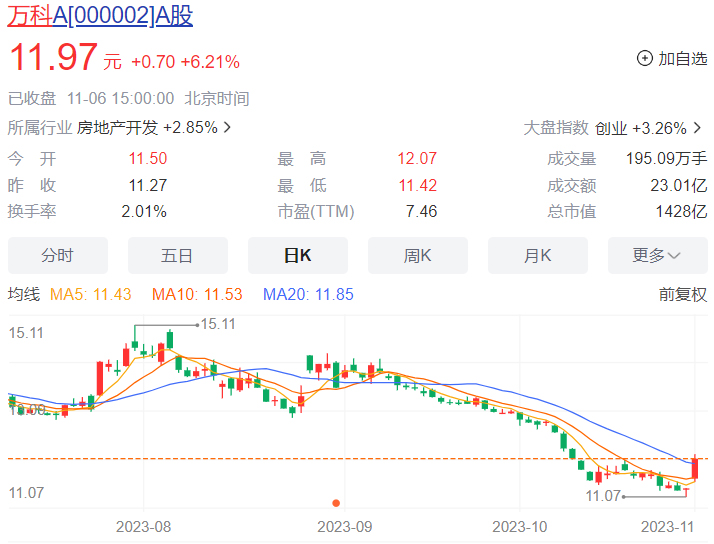Click the 均线 label

coord(24,294)
